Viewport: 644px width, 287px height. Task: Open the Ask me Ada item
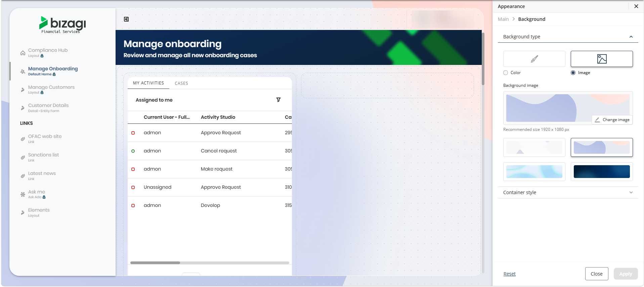tap(37, 194)
